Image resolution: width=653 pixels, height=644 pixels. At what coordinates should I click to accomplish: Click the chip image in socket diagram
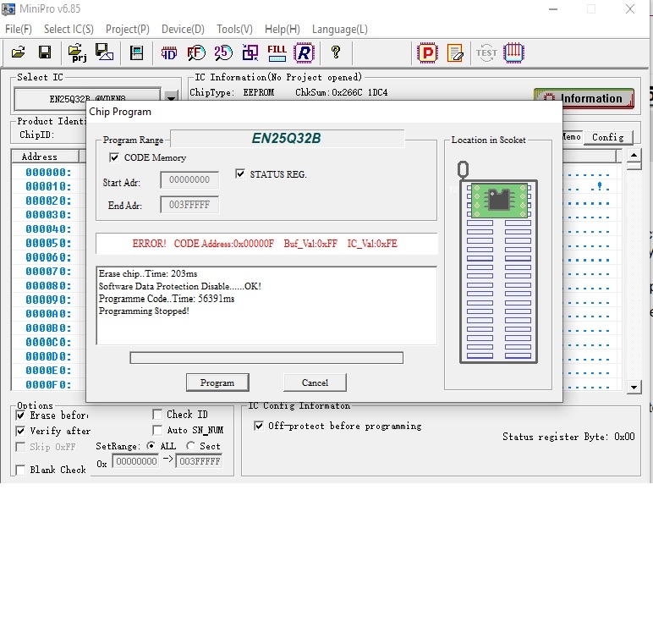tap(499, 200)
